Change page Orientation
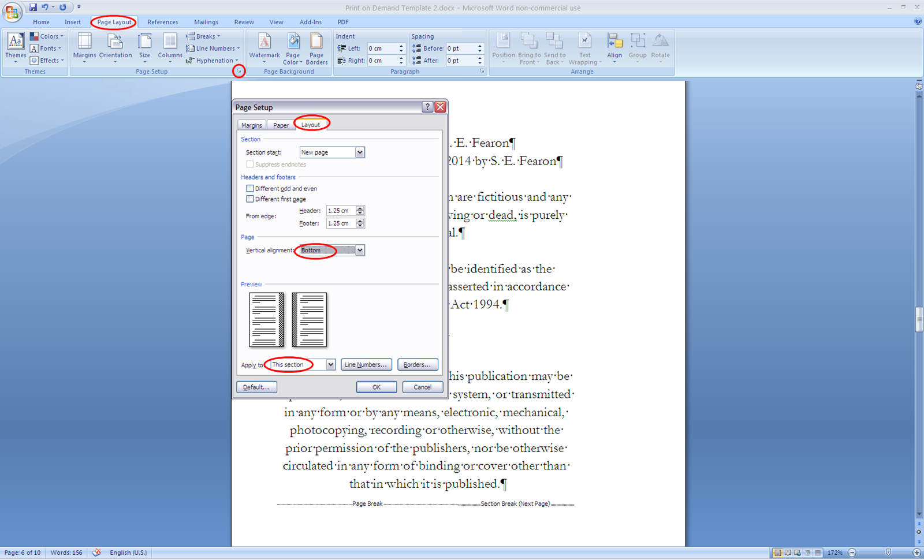Image resolution: width=924 pixels, height=560 pixels. 115,47
